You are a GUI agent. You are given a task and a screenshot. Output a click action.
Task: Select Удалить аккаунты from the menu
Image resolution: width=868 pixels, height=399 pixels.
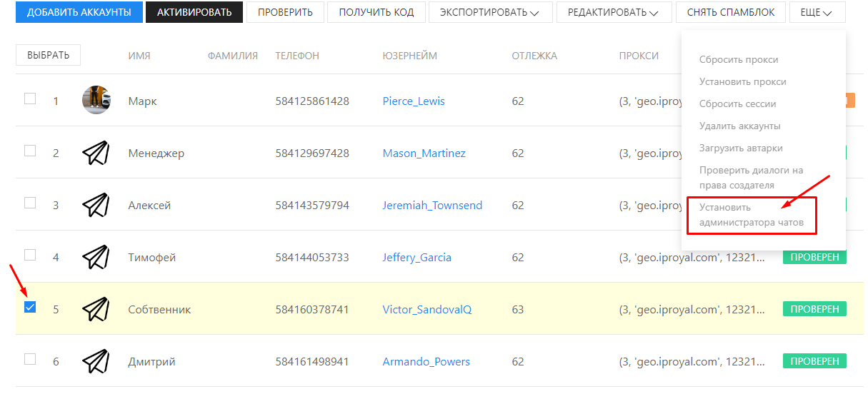click(x=739, y=126)
